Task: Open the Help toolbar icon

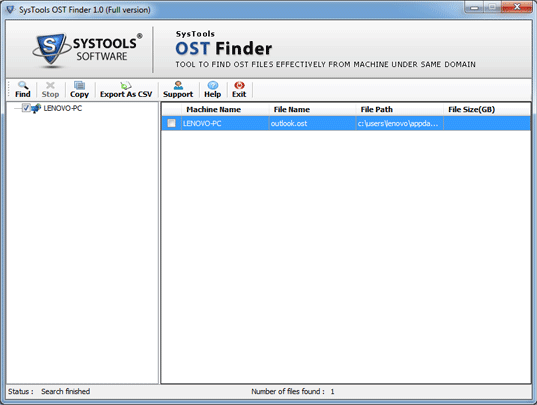Action: (212, 90)
